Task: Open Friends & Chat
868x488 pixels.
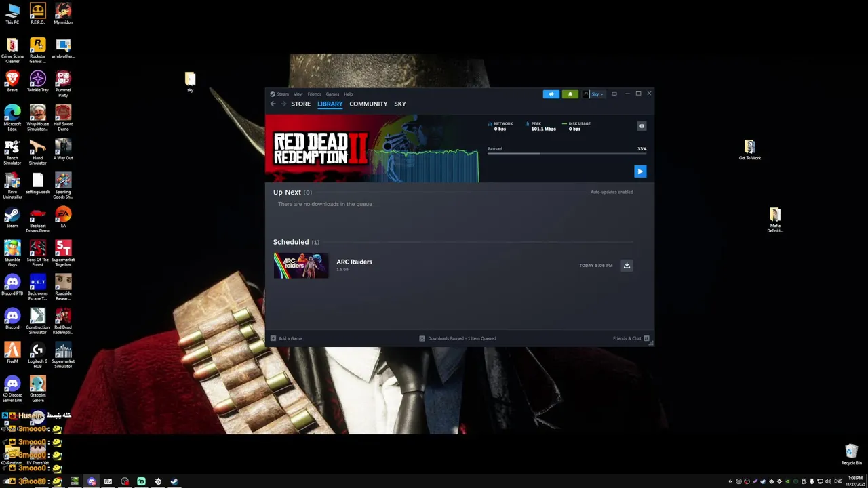Action: (631, 338)
